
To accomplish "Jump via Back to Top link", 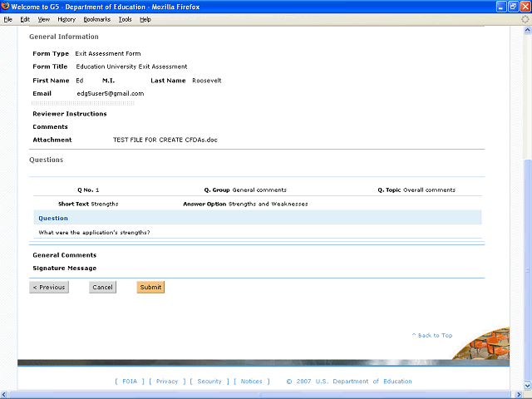I will (432, 335).
